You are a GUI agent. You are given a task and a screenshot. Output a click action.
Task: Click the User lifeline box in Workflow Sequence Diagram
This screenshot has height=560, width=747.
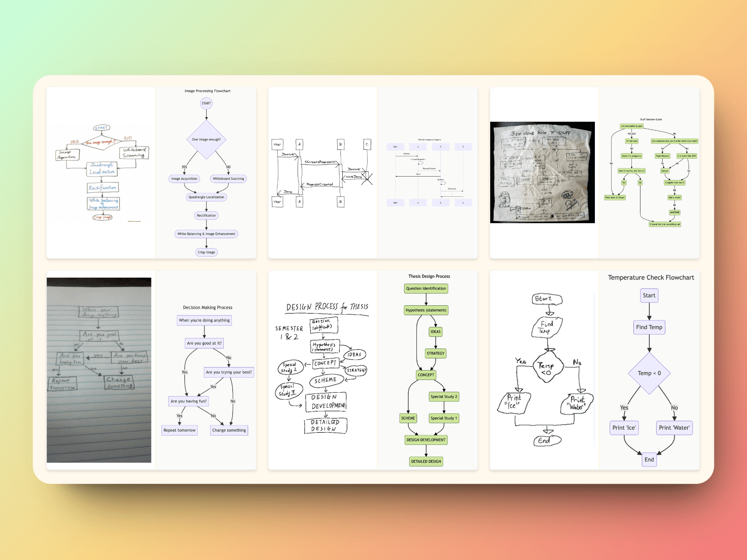pos(395,147)
